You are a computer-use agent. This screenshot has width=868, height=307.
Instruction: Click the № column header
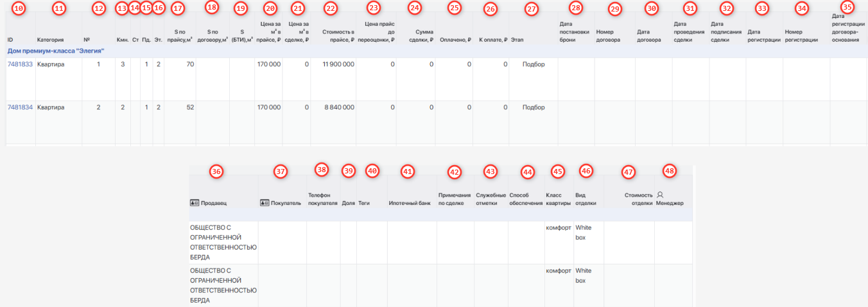(87, 40)
